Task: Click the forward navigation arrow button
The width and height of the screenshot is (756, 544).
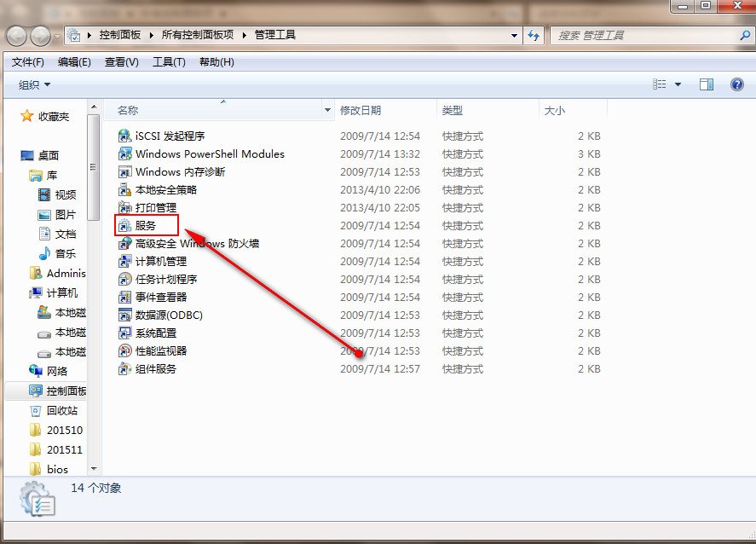Action: pyautogui.click(x=41, y=36)
